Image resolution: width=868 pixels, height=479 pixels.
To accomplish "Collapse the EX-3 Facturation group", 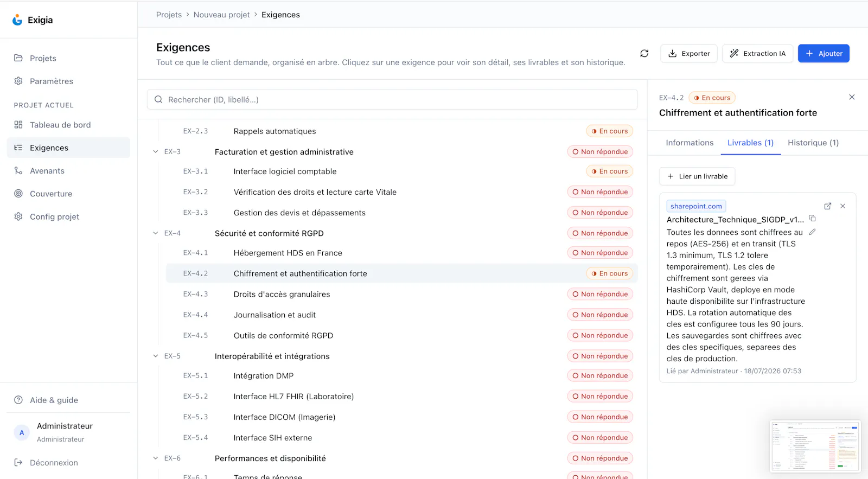I will [x=156, y=152].
